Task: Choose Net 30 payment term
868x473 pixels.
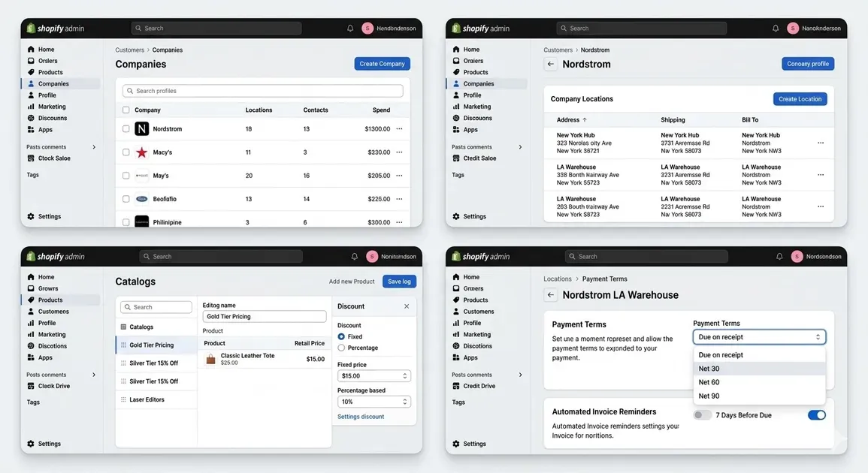Action: click(x=759, y=369)
